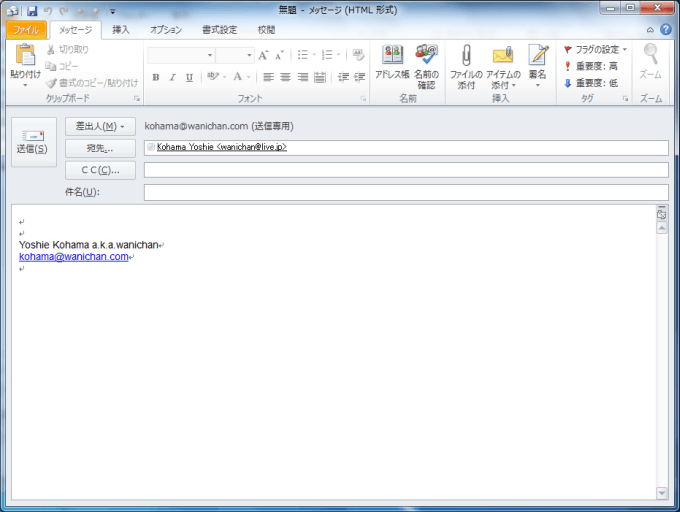The image size is (680, 512).
Task: Click the To recipients button
Action: click(x=100, y=148)
